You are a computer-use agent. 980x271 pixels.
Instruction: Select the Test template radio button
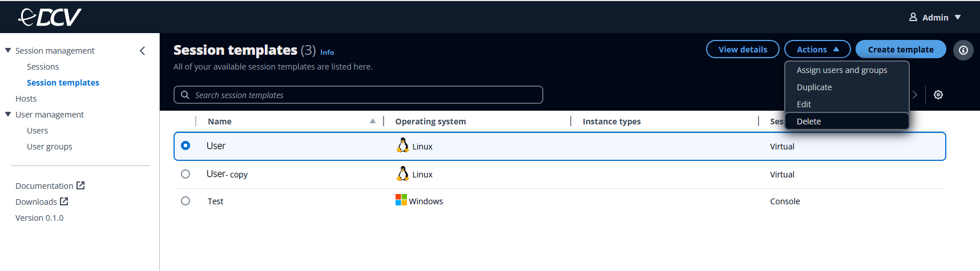(x=185, y=201)
